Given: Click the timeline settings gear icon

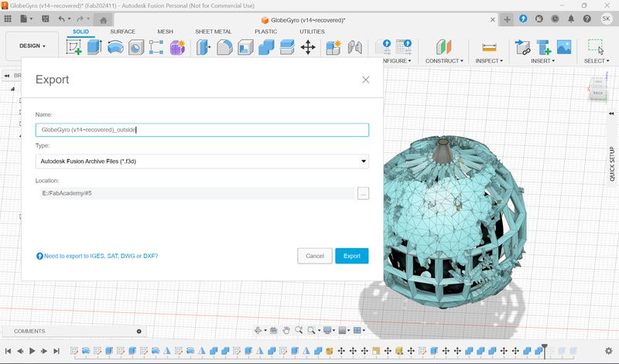Looking at the screenshot, I should [608, 351].
